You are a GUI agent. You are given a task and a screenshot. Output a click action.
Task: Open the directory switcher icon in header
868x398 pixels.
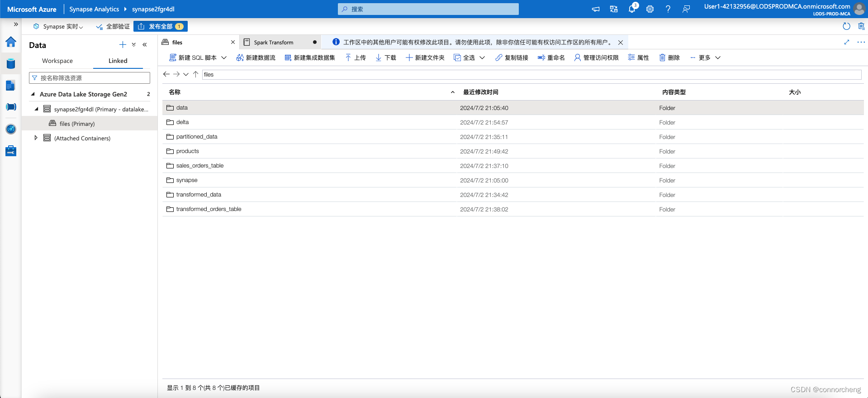(x=614, y=9)
